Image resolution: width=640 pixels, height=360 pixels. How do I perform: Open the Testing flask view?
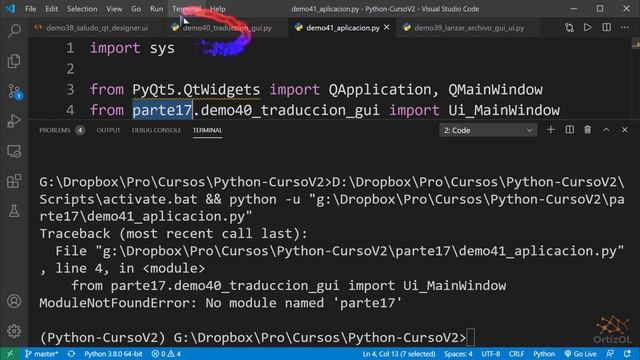[x=14, y=211]
